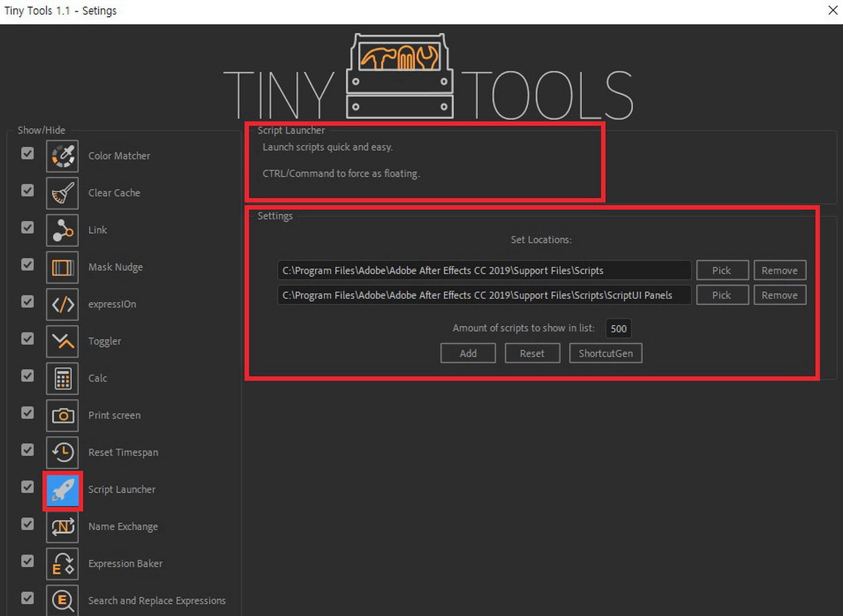Open ShortcutGen from the settings

pyautogui.click(x=605, y=354)
